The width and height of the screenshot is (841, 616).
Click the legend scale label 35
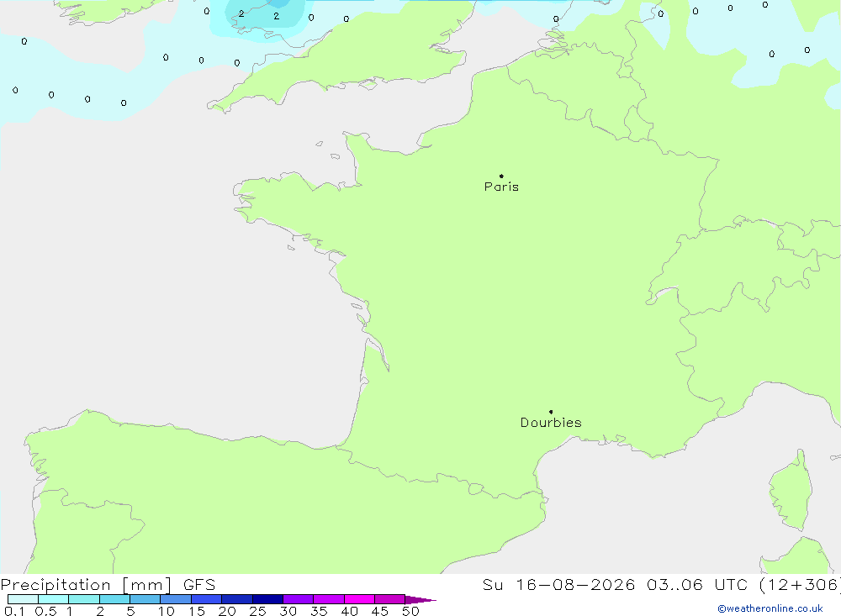coord(319,611)
